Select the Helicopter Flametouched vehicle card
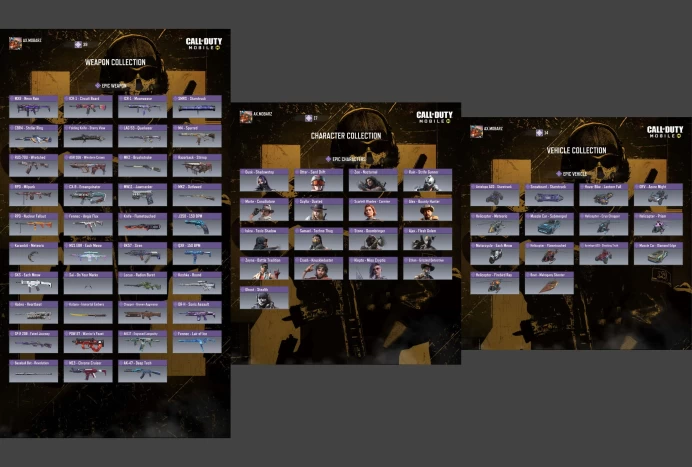692x467 pixels. 549,253
